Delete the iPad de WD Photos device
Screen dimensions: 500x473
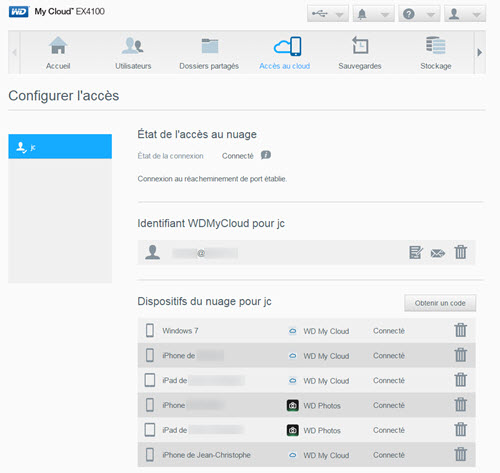pyautogui.click(x=461, y=429)
